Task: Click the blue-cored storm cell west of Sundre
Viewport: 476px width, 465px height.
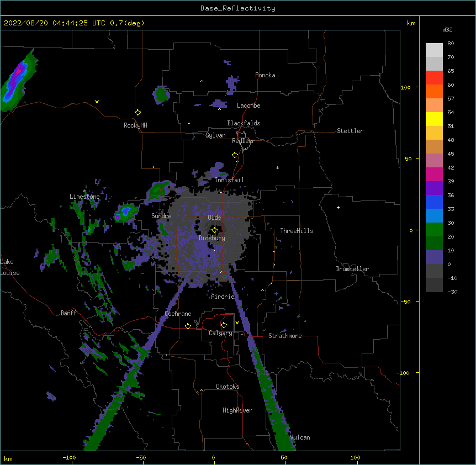Action: 125,213
